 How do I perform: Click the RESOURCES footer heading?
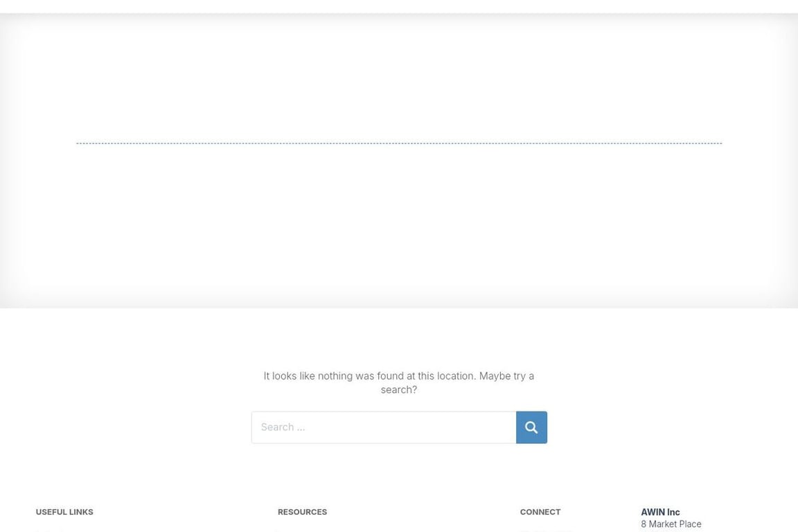(302, 512)
